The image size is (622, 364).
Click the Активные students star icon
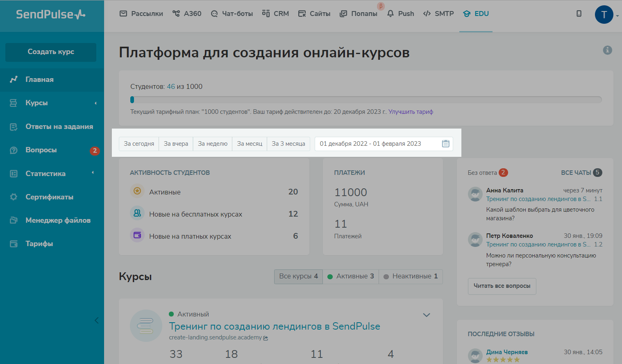[x=137, y=191]
